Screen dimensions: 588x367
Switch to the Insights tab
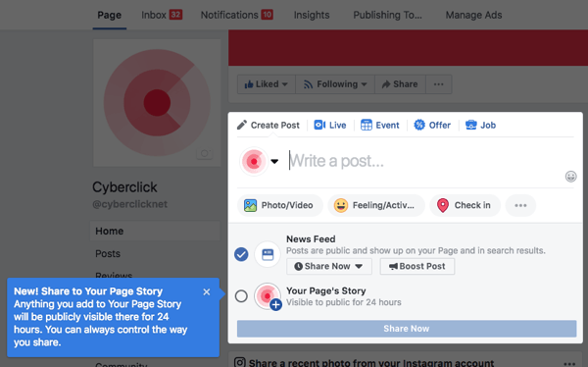[x=312, y=15]
